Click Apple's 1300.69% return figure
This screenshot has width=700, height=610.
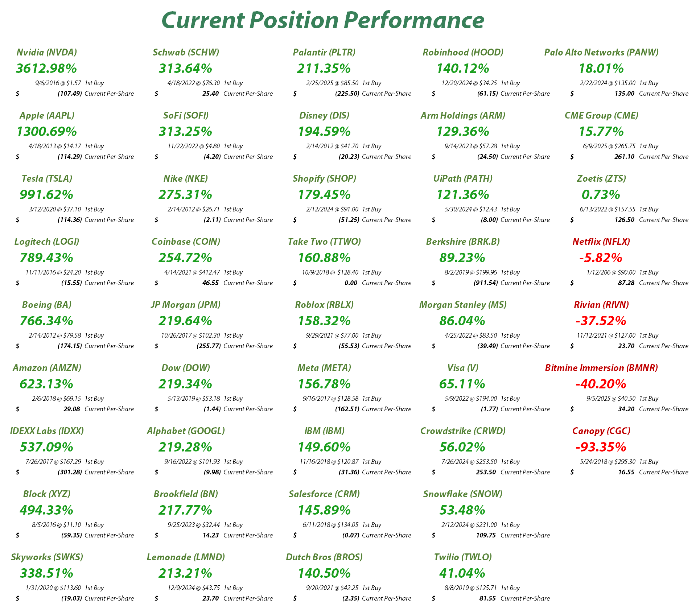coord(47,131)
